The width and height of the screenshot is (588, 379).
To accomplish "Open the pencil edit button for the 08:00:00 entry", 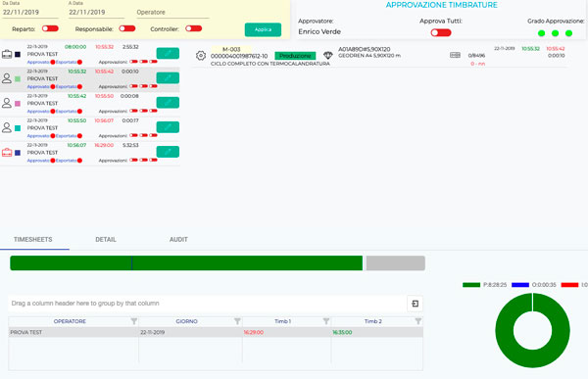I will coord(168,53).
